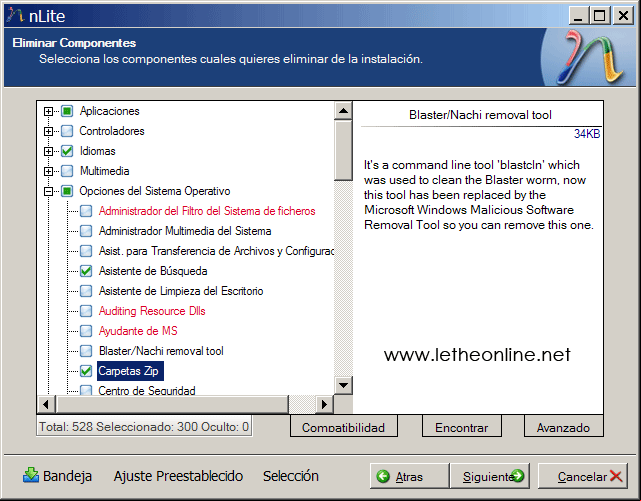The width and height of the screenshot is (641, 501).
Task: Check Administrador del Filtro del Sistema checkbox
Action: pos(86,211)
